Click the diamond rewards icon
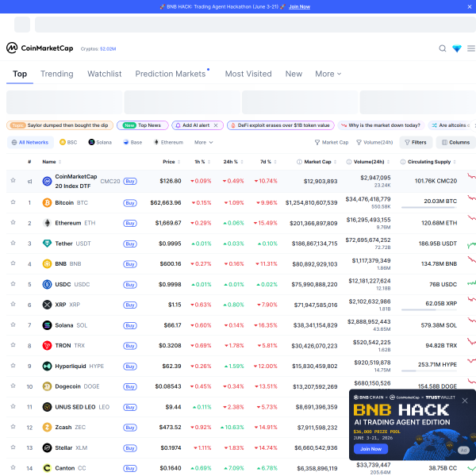 pyautogui.click(x=457, y=48)
